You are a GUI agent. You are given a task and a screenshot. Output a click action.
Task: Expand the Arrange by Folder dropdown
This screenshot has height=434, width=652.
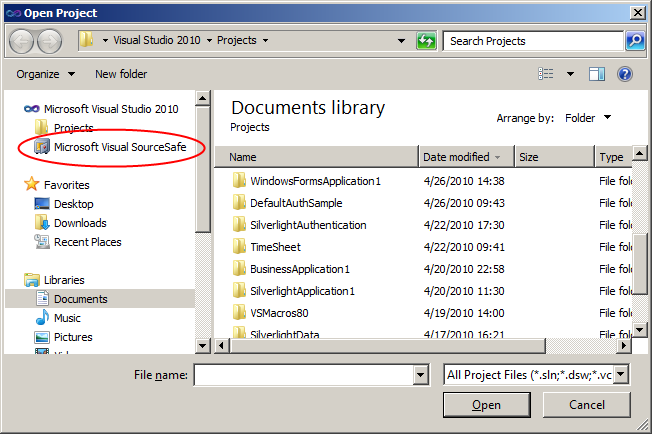pos(588,118)
